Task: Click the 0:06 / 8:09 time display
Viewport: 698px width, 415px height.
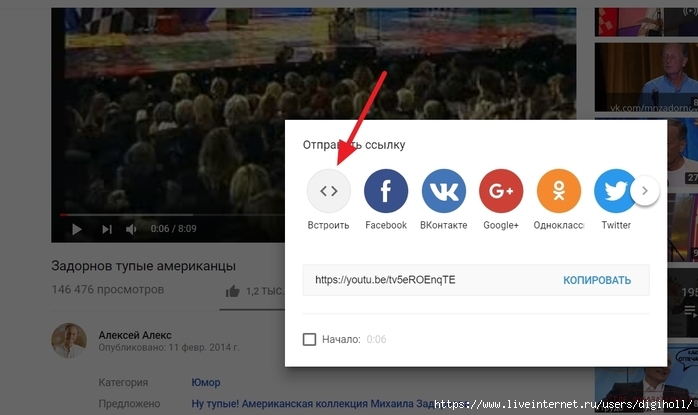Action: point(173,229)
